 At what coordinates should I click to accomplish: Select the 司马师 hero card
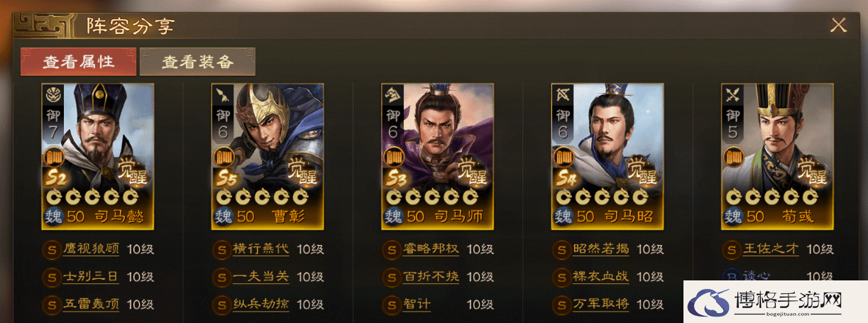pyautogui.click(x=438, y=156)
